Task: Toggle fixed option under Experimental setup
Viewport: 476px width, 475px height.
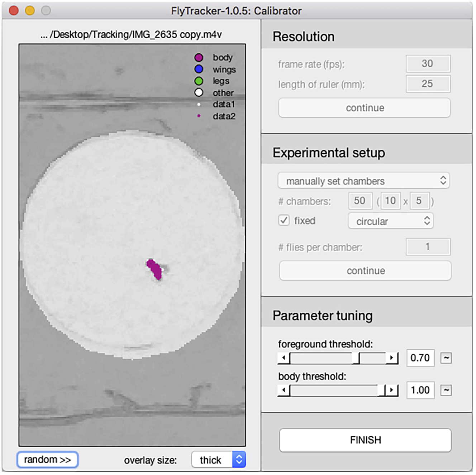Action: pyautogui.click(x=284, y=221)
